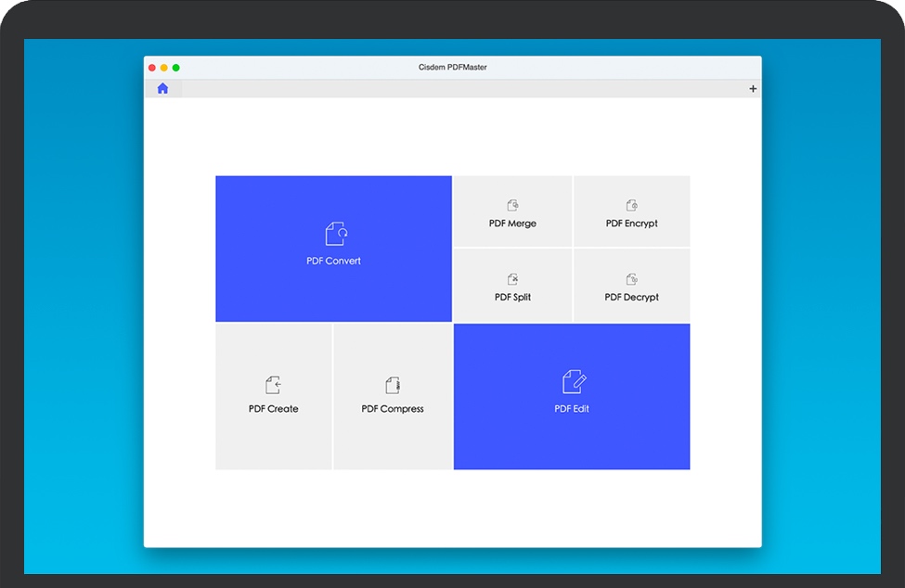Screen dimensions: 905x588
Task: Click the PDF Split icon
Action: [x=512, y=279]
